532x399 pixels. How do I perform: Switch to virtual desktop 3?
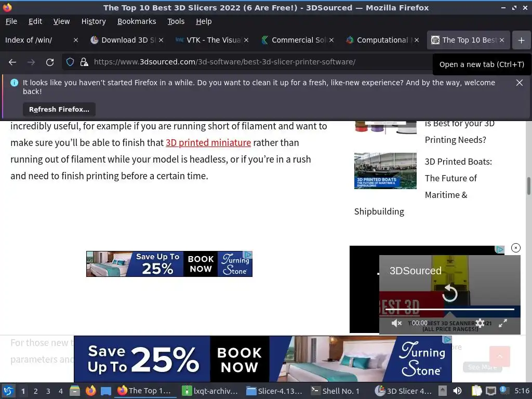[x=48, y=391]
